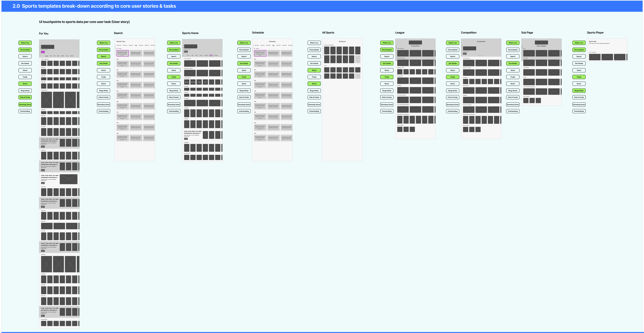Viewport: 644px width, 333px height.
Task: Click 'Search Term' field in Search wireframe
Action: pyautogui.click(x=121, y=42)
